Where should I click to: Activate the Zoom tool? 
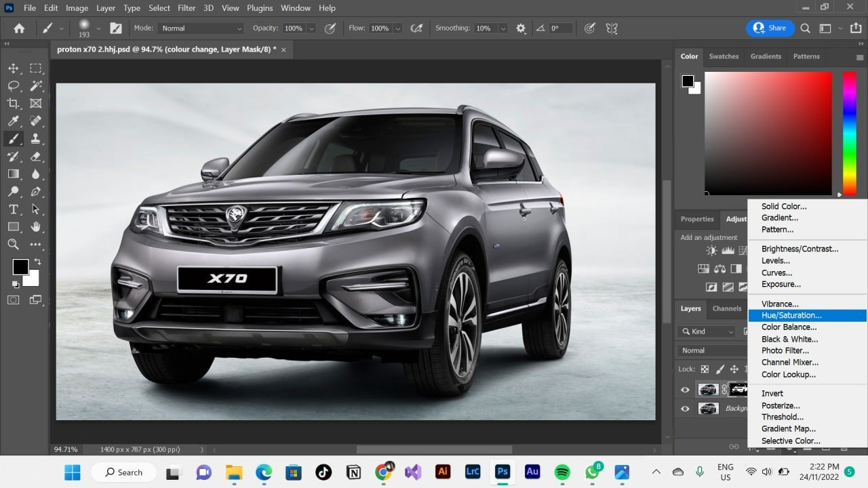[x=14, y=244]
